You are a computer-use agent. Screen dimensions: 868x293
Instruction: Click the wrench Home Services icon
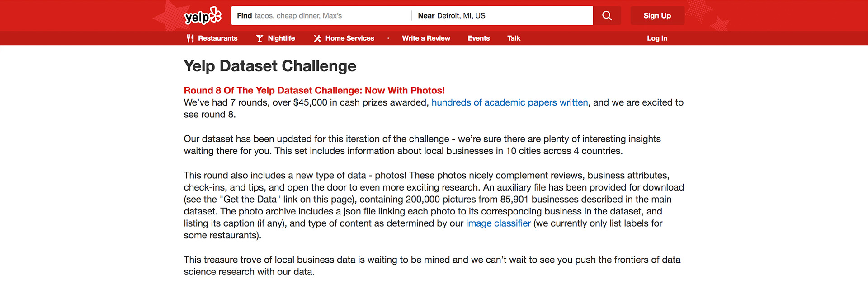317,38
